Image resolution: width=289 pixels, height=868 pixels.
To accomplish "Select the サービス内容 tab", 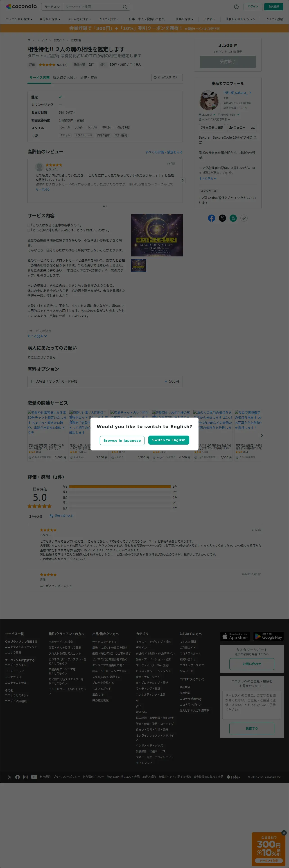I will coord(39,78).
